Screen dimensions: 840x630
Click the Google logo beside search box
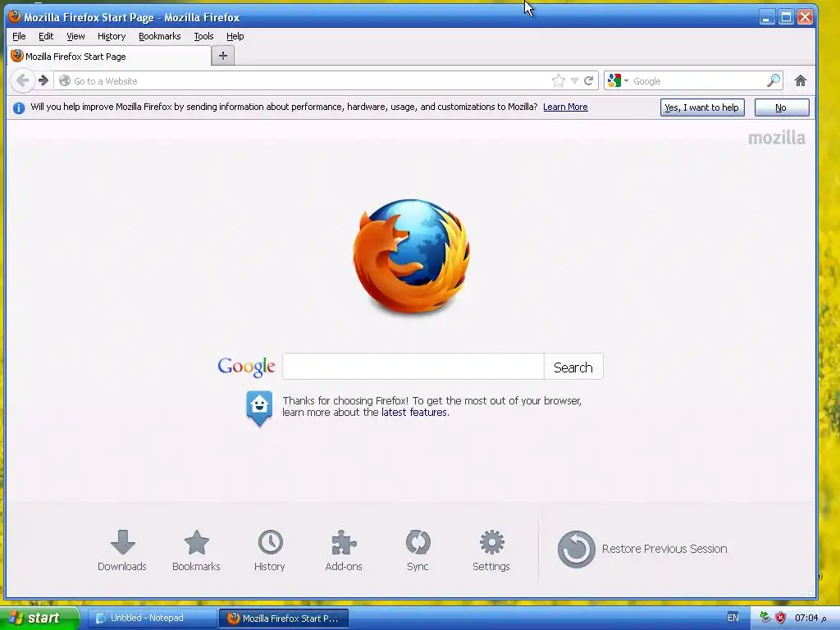click(246, 367)
